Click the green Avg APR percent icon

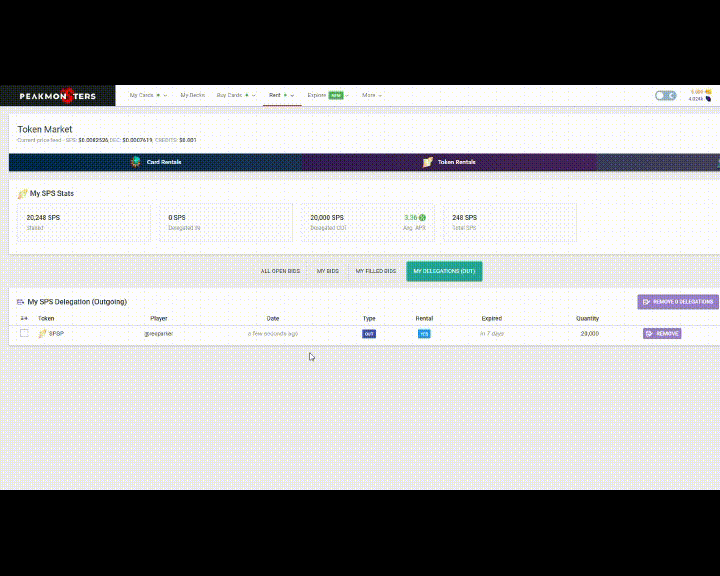(422, 218)
